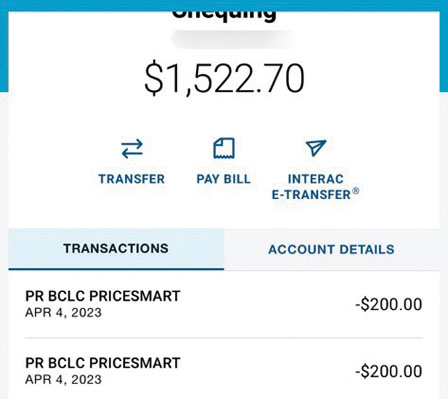448x399 pixels.
Task: Select the INTERAC E-TRANSFER label
Action: pos(315,187)
